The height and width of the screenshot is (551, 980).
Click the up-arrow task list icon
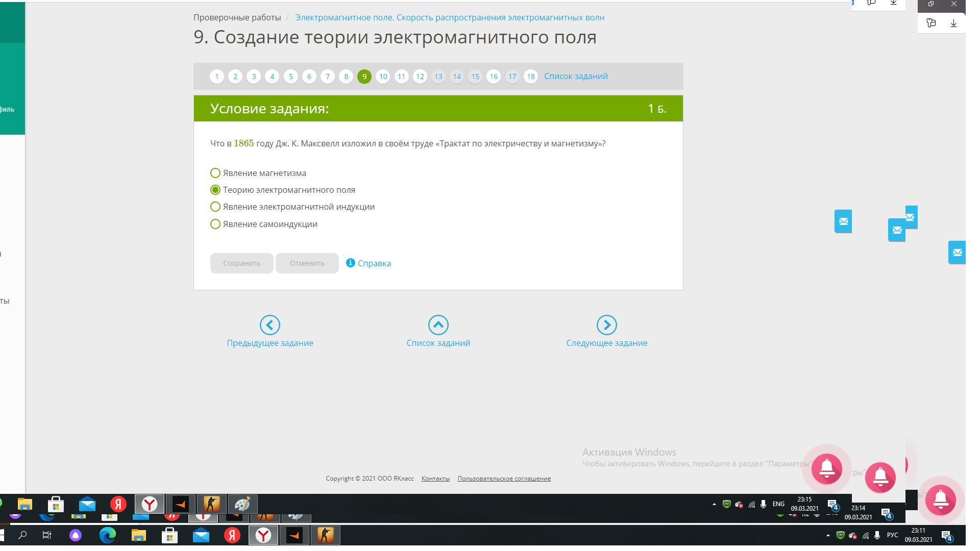[x=438, y=325]
